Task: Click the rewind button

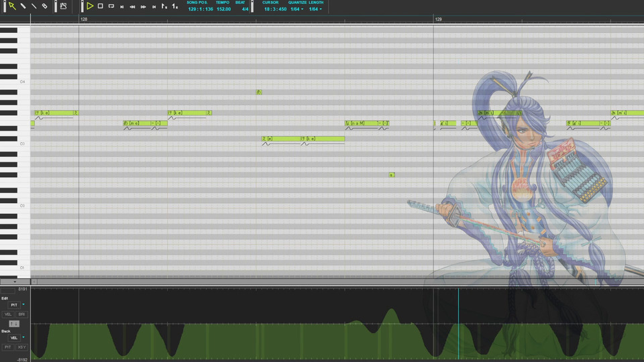Action: tap(133, 7)
